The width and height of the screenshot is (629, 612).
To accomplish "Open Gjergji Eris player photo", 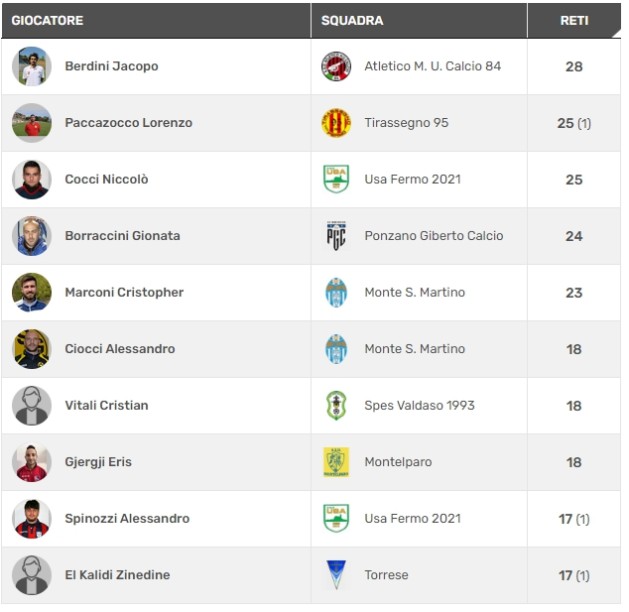I will click(32, 462).
